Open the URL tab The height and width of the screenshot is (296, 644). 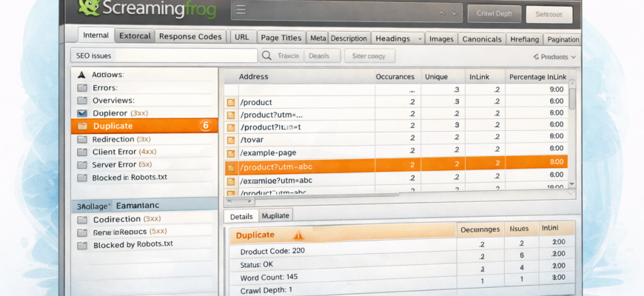[x=242, y=37]
